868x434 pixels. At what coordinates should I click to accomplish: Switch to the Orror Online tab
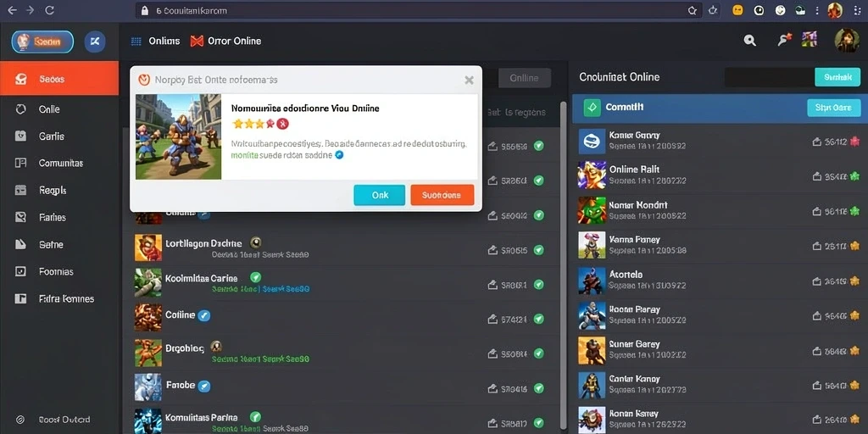point(225,41)
